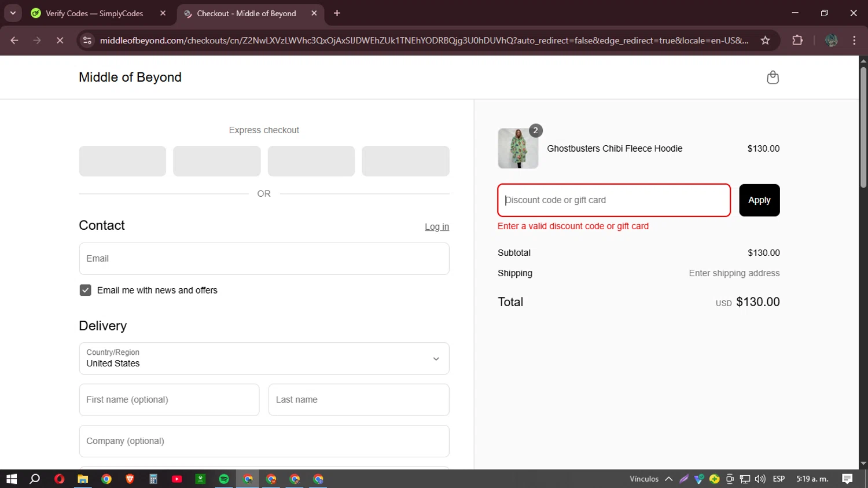Screen dimensions: 868x488
Task: Open the purple feather tray icon
Action: 684,479
